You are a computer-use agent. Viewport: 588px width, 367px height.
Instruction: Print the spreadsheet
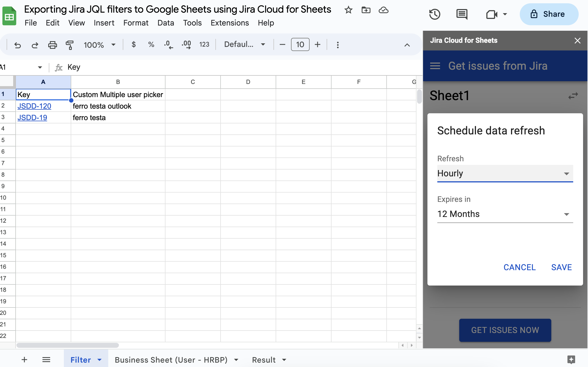point(52,45)
